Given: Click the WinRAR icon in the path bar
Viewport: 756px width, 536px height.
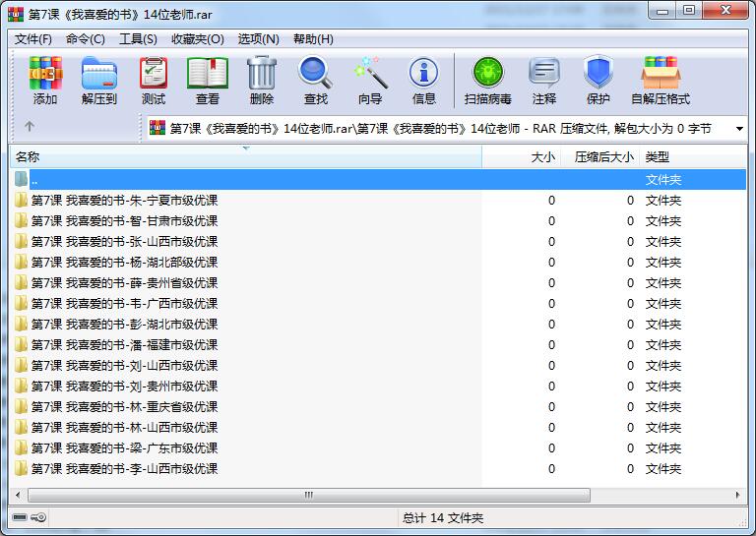Looking at the screenshot, I should point(157,128).
